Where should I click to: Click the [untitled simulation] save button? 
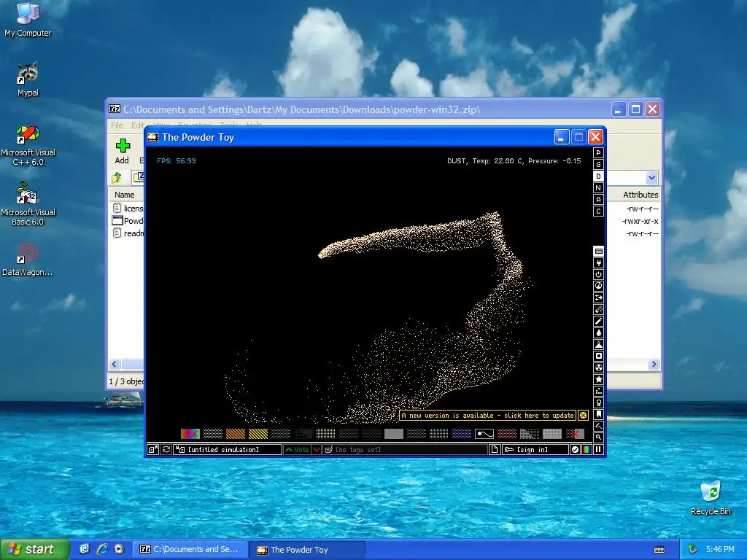(x=228, y=449)
